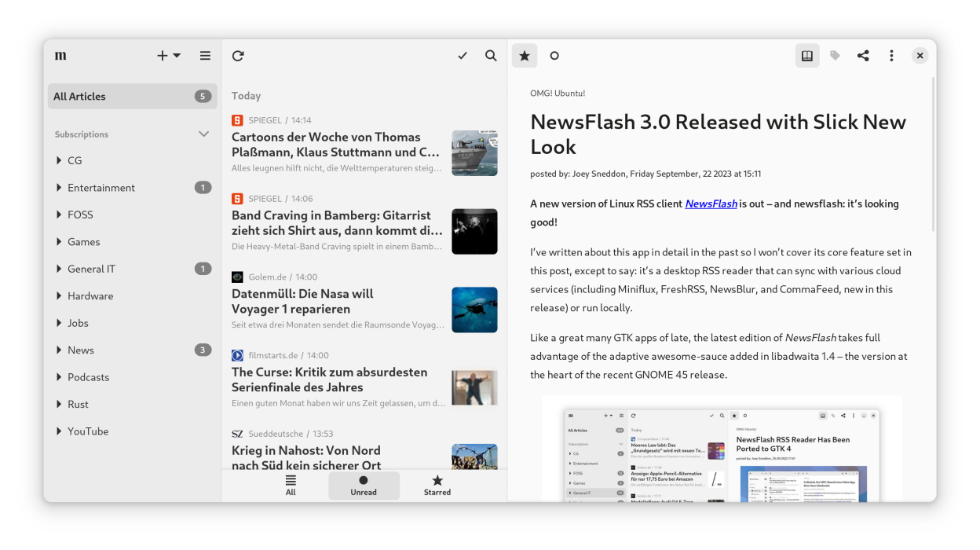
Task: Click the embedded NewsFlash screenshot image
Action: click(x=722, y=449)
